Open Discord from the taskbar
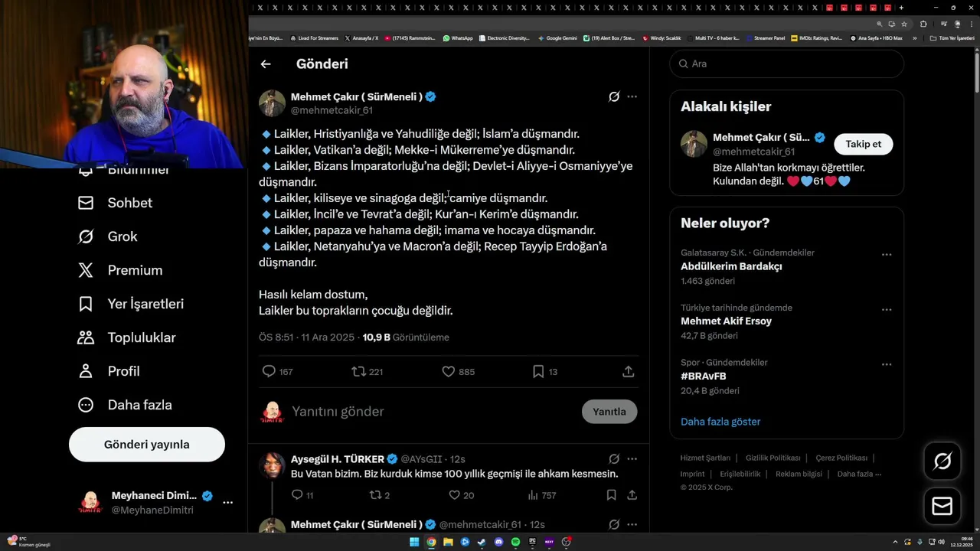 click(x=498, y=542)
